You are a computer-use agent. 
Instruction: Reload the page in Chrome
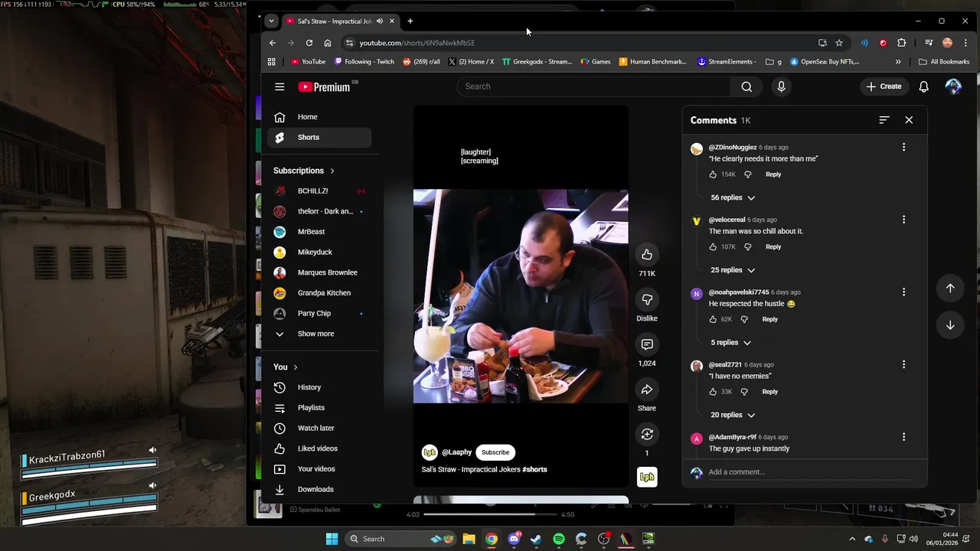click(x=309, y=43)
